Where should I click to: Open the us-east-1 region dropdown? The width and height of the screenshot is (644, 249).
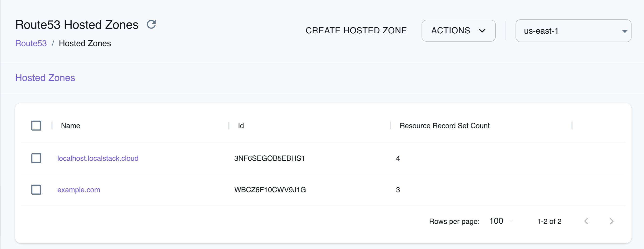coord(572,31)
